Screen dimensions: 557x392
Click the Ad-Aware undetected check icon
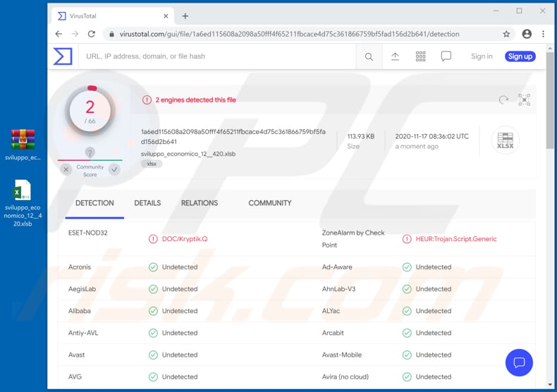(407, 267)
